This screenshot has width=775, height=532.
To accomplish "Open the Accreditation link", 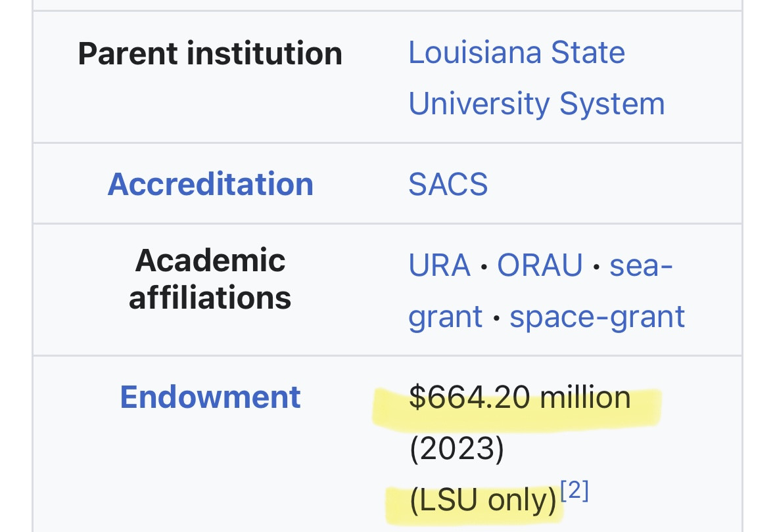I will point(210,184).
